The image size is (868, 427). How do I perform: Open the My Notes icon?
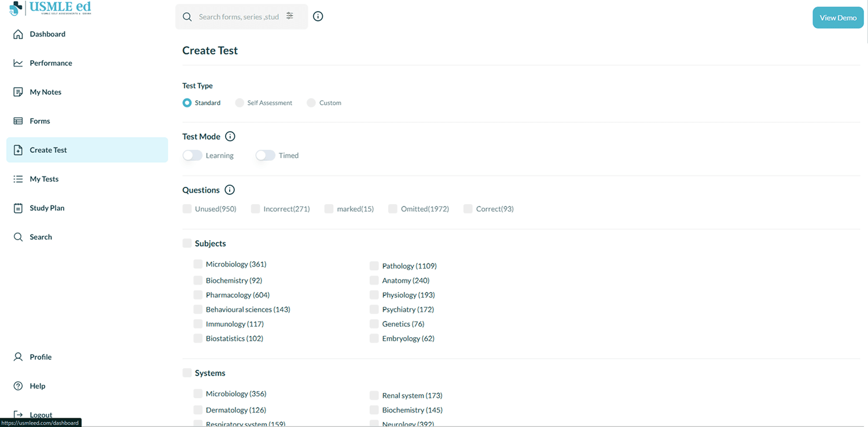pos(18,92)
